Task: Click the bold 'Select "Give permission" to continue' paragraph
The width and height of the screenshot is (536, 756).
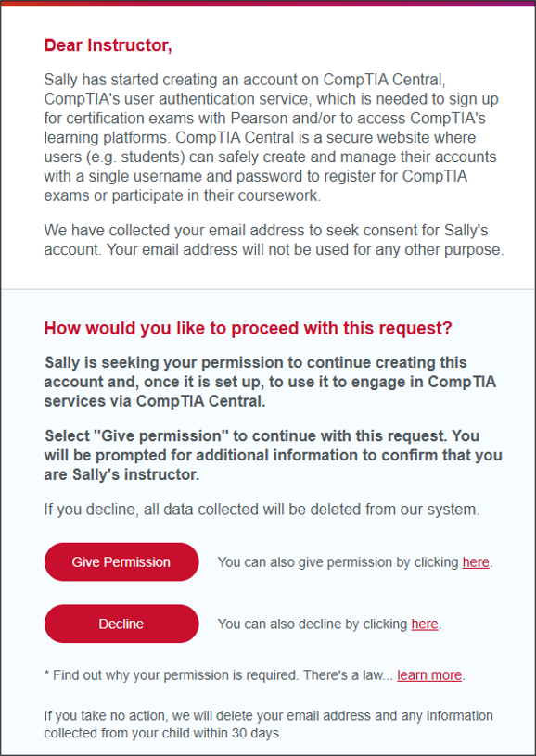Action: tap(273, 455)
